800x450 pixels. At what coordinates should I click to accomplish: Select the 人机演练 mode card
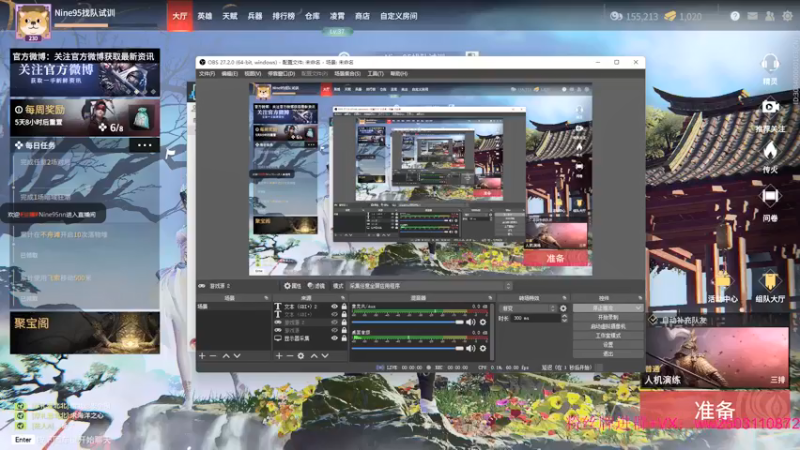point(717,357)
